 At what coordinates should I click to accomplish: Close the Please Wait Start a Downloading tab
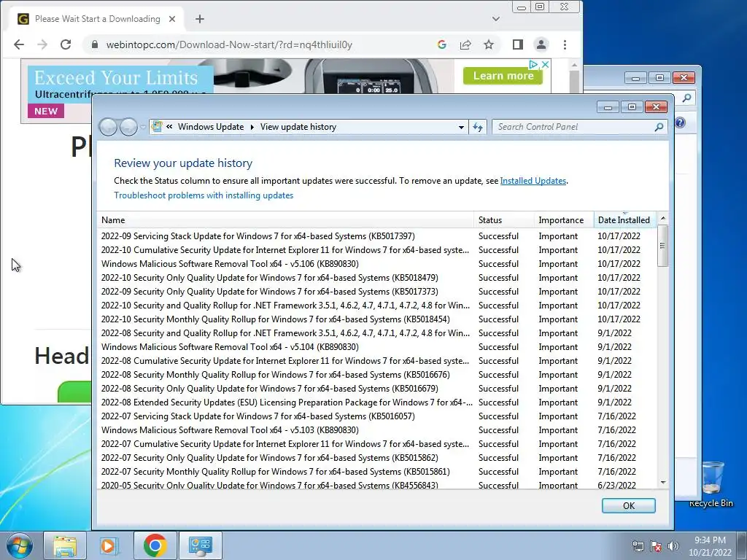(172, 19)
